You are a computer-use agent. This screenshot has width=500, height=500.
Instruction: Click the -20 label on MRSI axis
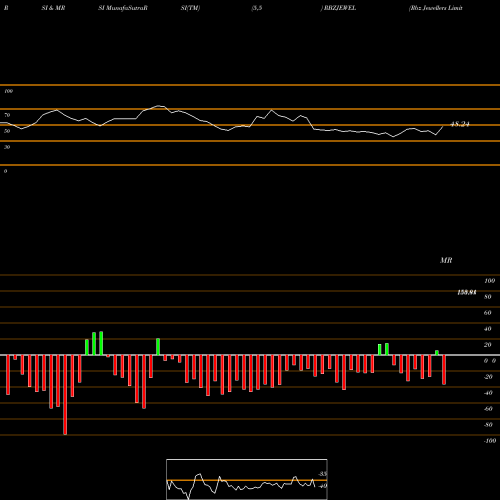(488, 377)
